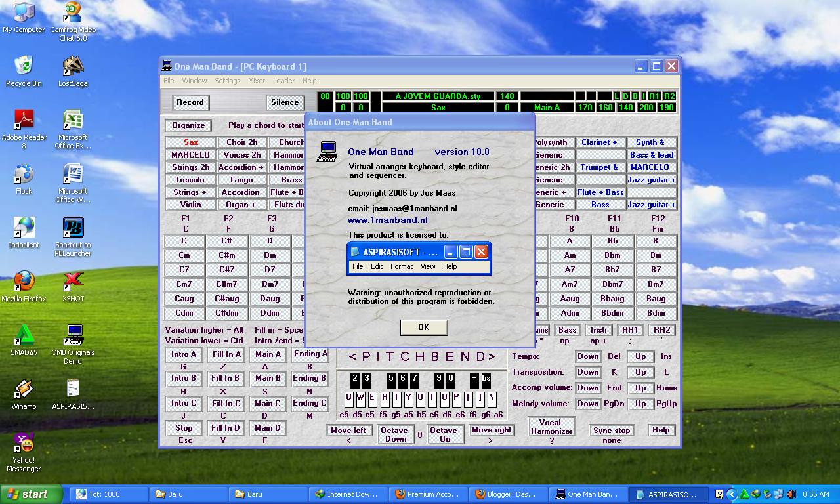Open the Recycle Bin desktop icon

click(24, 72)
